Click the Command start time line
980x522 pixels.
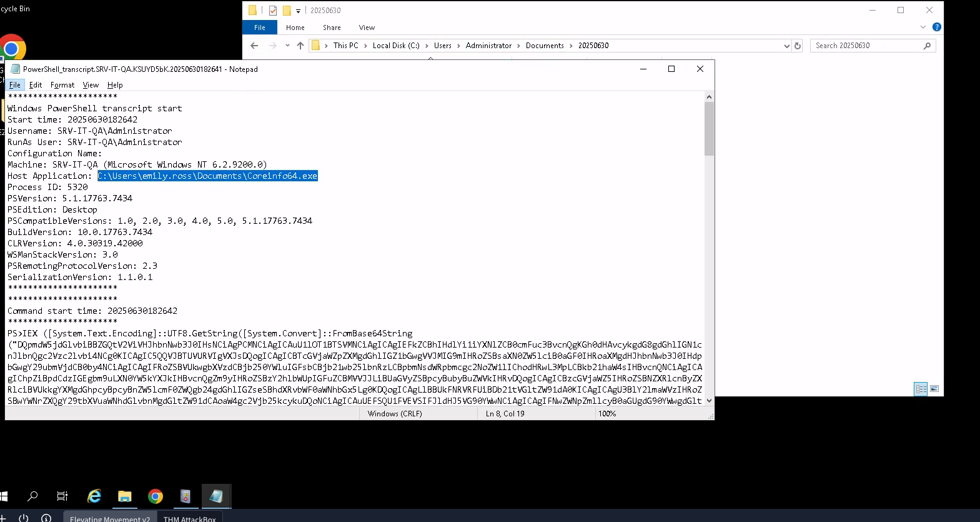coord(92,311)
